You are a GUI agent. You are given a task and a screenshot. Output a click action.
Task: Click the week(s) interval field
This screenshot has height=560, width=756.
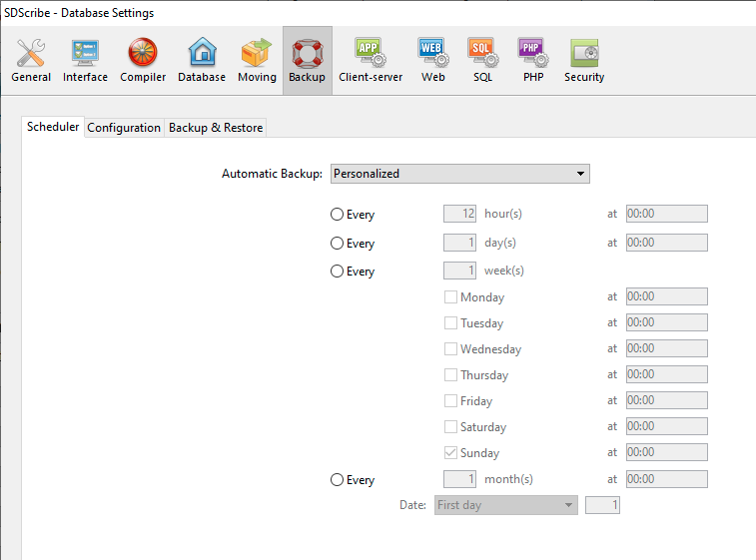coord(459,271)
